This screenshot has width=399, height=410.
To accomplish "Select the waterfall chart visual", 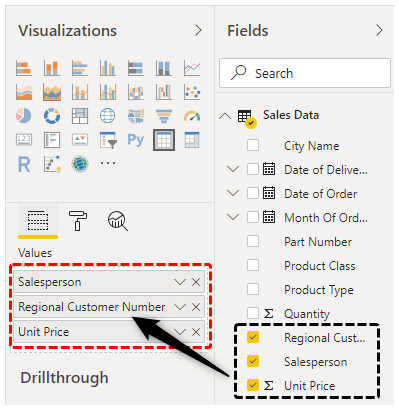I will (164, 92).
